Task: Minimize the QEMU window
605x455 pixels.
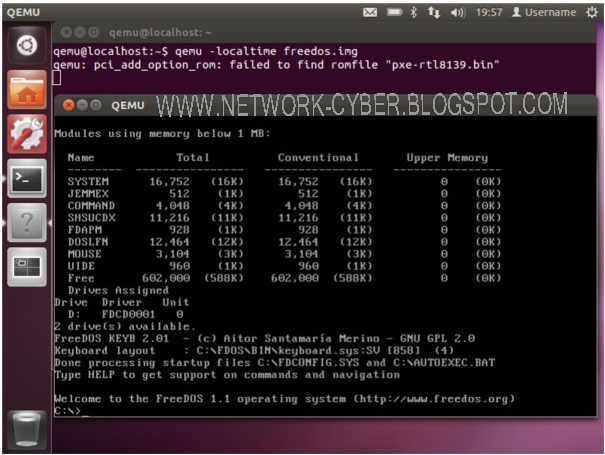Action: [x=82, y=105]
